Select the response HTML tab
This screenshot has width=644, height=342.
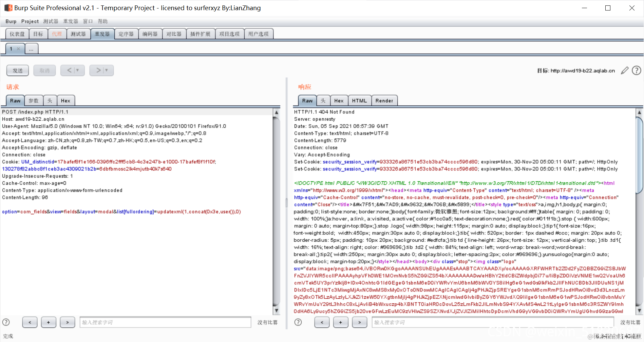[360, 101]
